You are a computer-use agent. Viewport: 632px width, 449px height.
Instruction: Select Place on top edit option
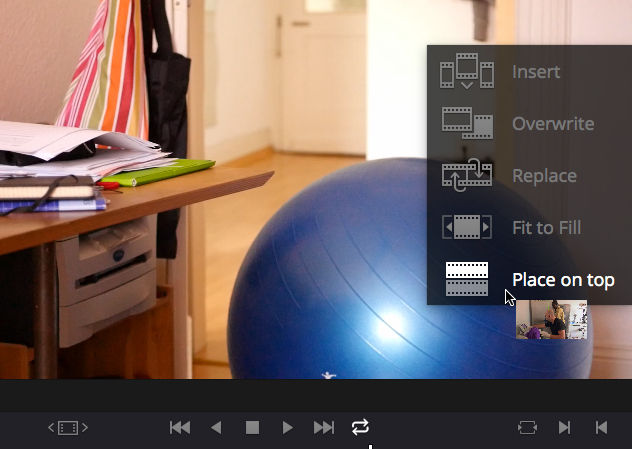pos(563,280)
